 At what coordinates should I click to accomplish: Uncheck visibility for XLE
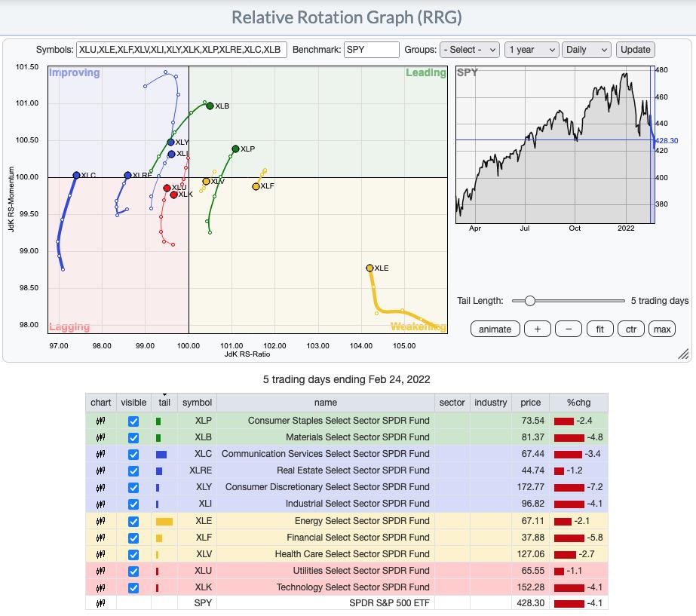click(133, 522)
